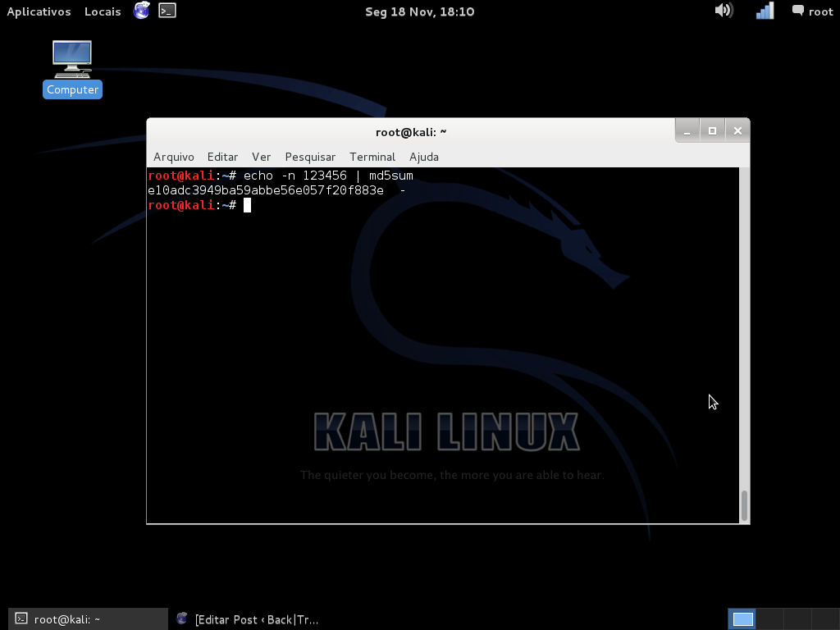Click the terminal cursor at the prompt
The width and height of the screenshot is (840, 630).
[x=247, y=205]
